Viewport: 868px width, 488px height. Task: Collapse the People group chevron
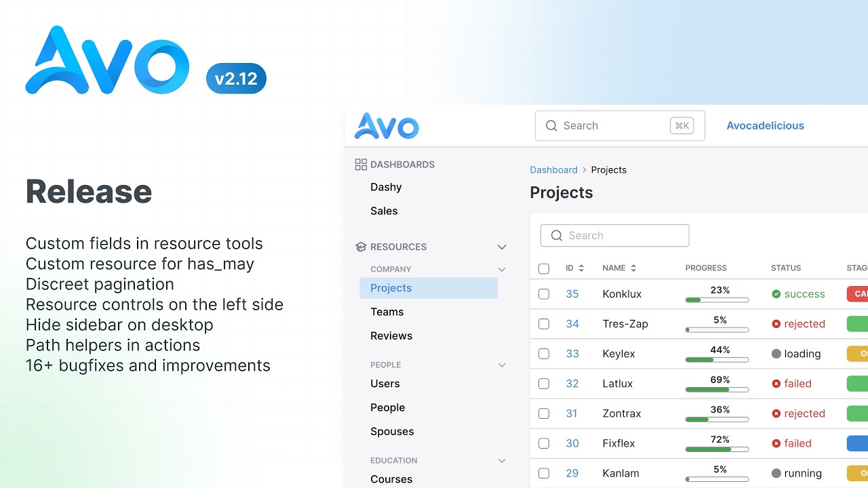pos(502,365)
